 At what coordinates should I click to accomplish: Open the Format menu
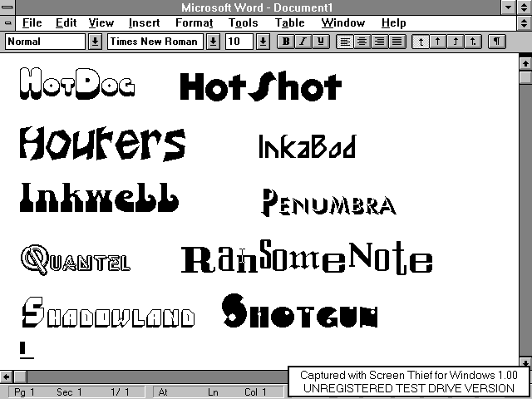point(194,23)
